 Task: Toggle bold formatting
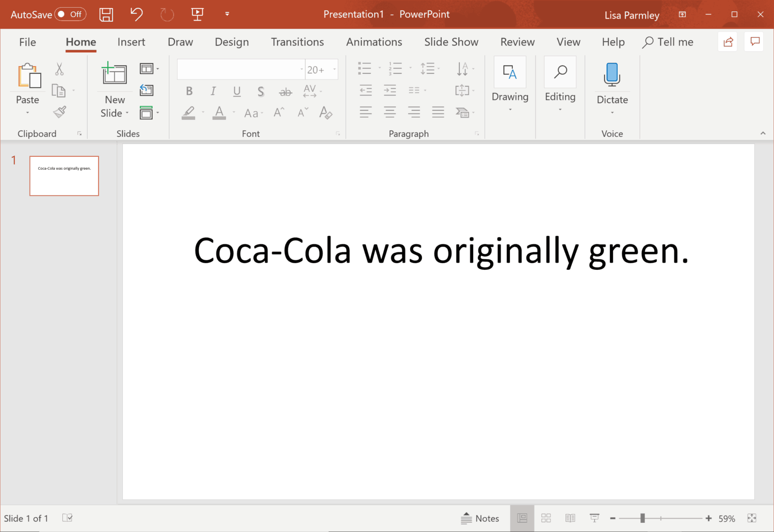pos(189,91)
